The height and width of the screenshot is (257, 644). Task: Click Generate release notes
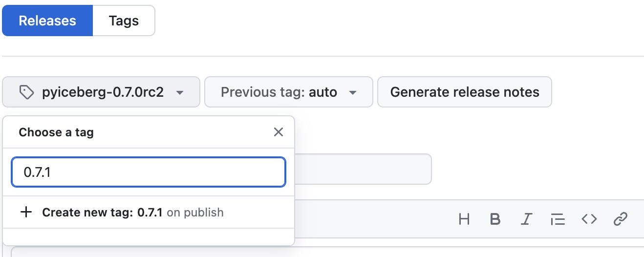click(464, 92)
